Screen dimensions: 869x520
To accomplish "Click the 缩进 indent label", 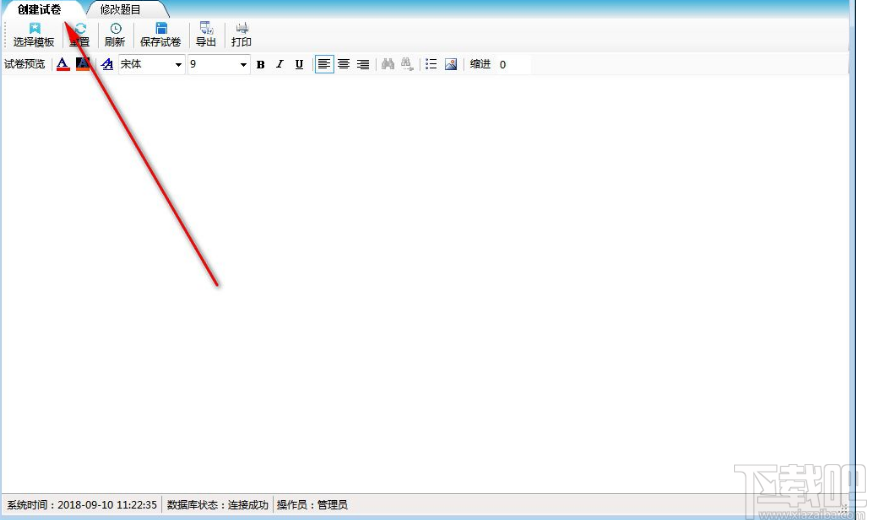I will click(480, 64).
